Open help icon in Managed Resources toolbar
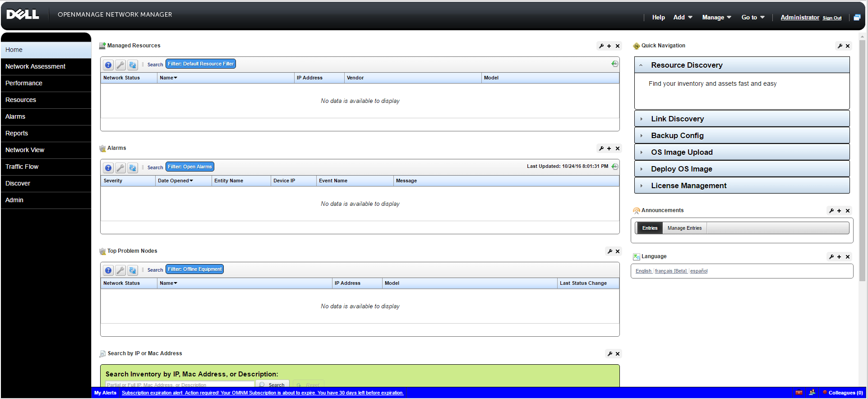This screenshot has height=399, width=868. tap(108, 65)
